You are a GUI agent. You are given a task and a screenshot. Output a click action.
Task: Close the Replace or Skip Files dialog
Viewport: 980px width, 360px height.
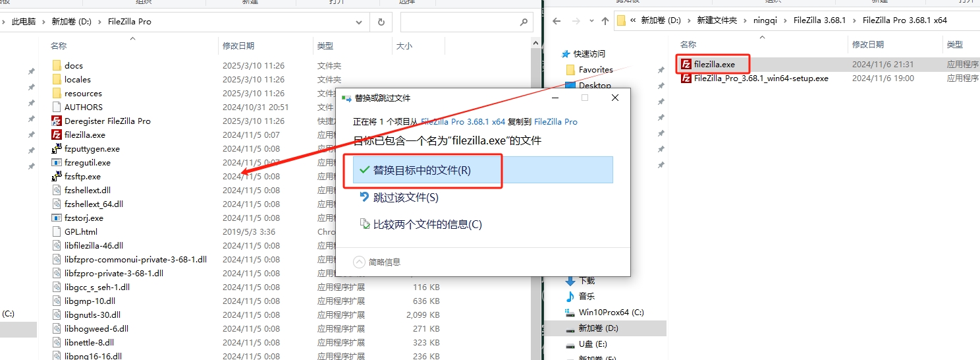click(615, 98)
